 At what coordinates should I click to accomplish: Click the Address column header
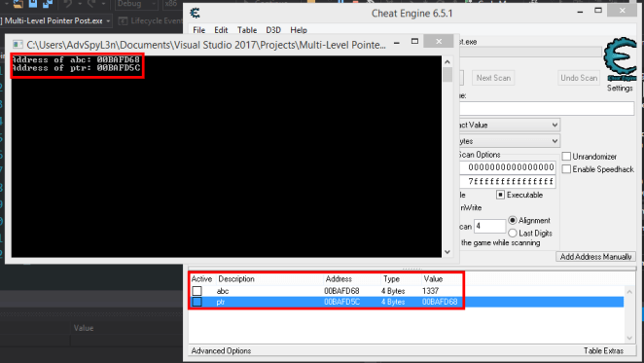point(339,278)
